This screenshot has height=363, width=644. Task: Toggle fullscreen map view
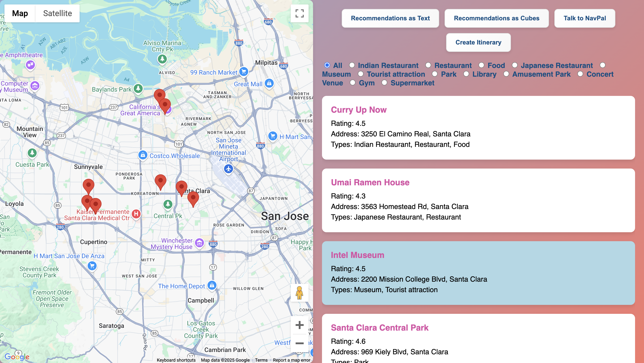(x=299, y=13)
